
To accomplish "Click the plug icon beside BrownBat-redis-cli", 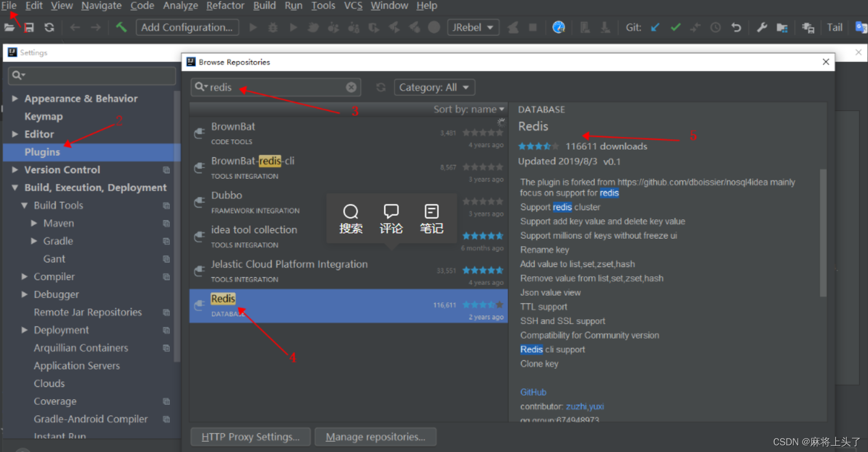I will coord(199,168).
